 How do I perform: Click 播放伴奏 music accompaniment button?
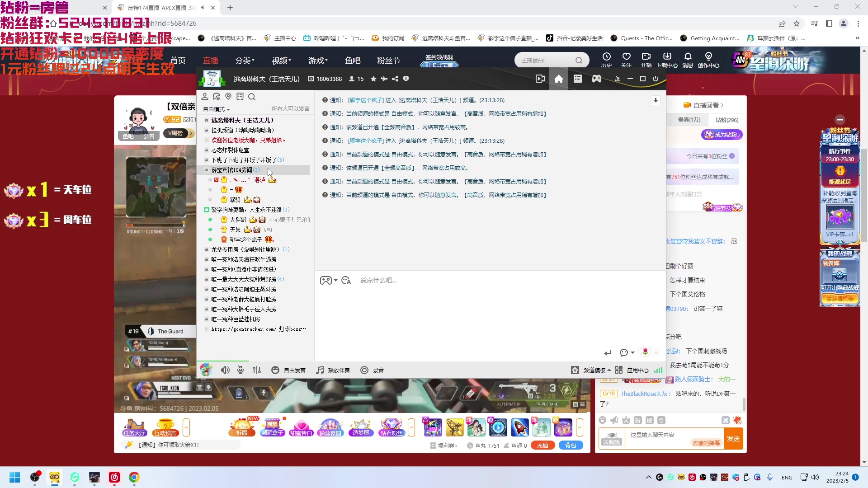click(x=333, y=370)
